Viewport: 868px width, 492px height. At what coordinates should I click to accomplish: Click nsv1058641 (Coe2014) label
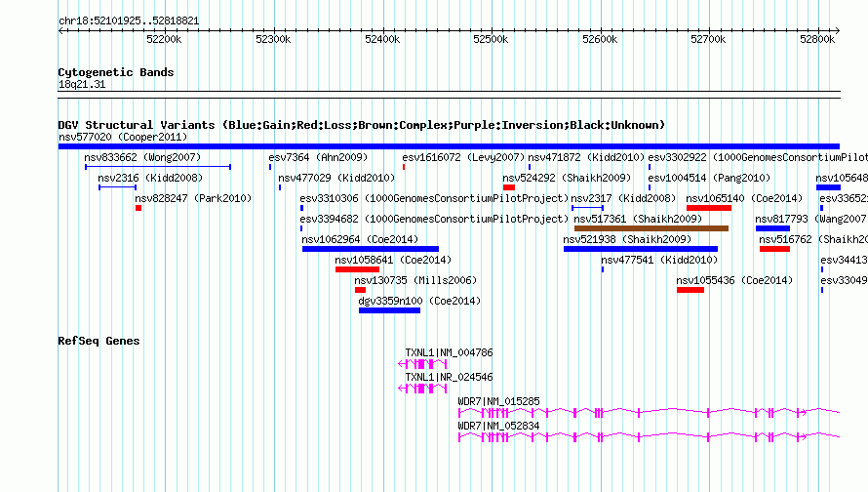point(393,260)
